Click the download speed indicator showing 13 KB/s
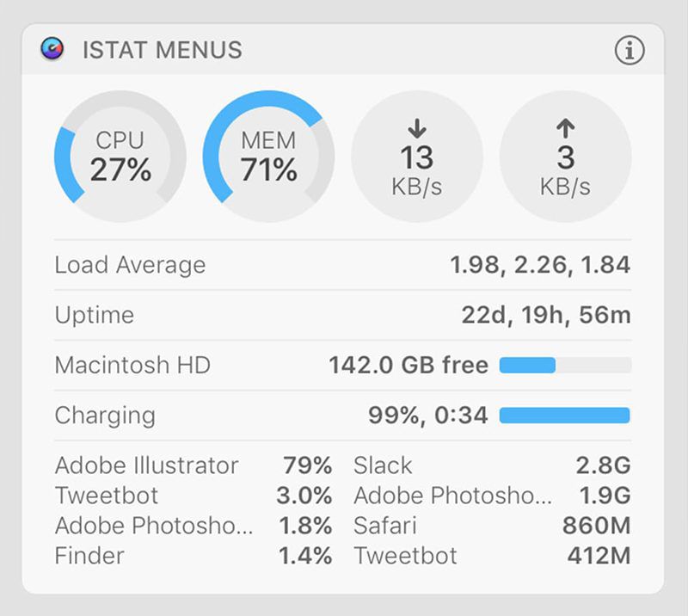Viewport: 688px width, 616px height. [417, 159]
